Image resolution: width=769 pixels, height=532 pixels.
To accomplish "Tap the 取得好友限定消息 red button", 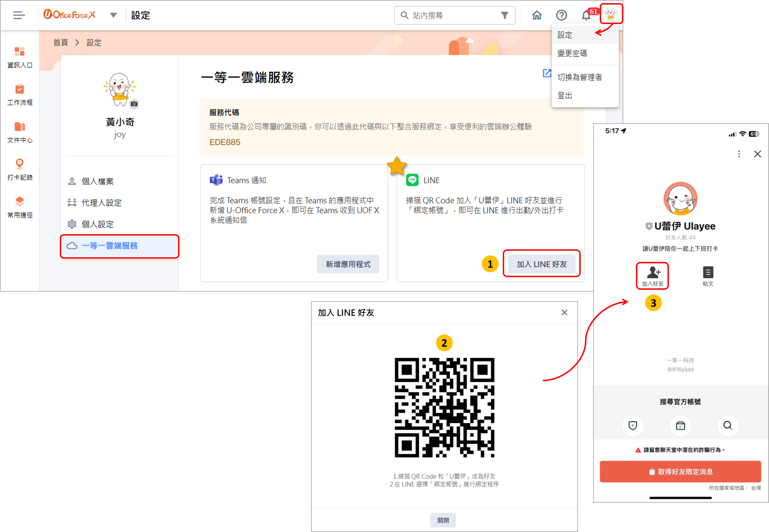I will coord(680,472).
